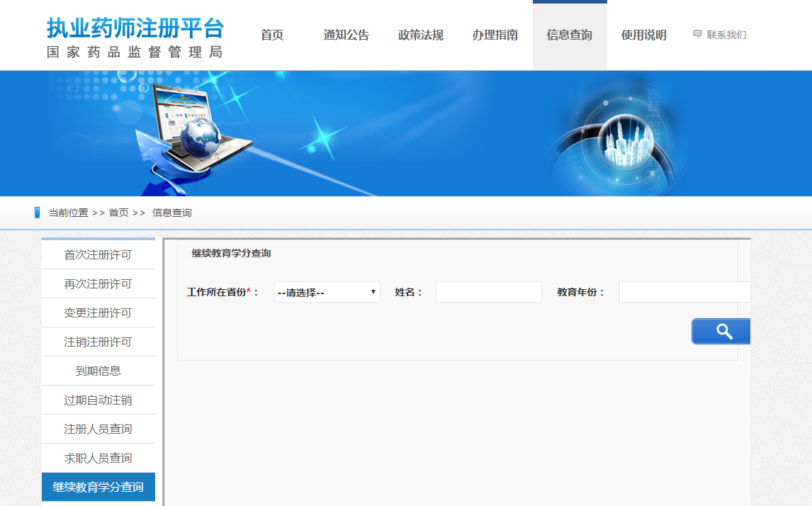Screen dimensions: 812x506
Task: Click the 教育年份 year input field
Action: coord(684,292)
